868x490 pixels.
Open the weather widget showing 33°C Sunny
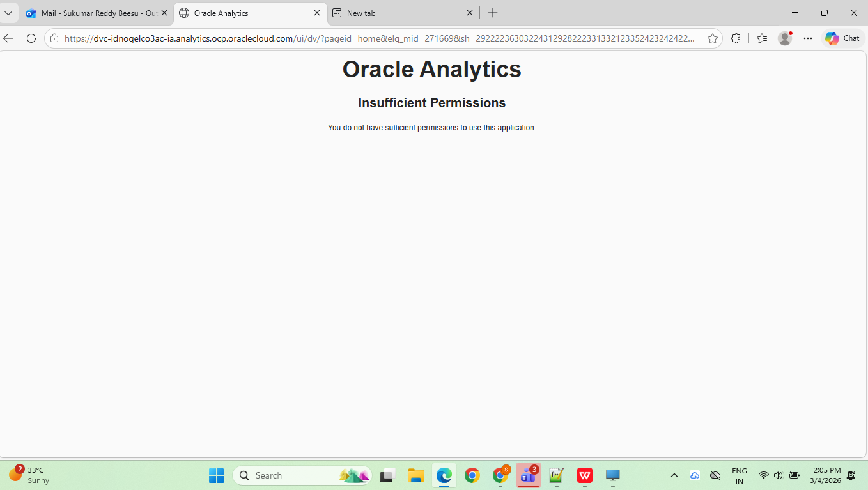(x=29, y=475)
